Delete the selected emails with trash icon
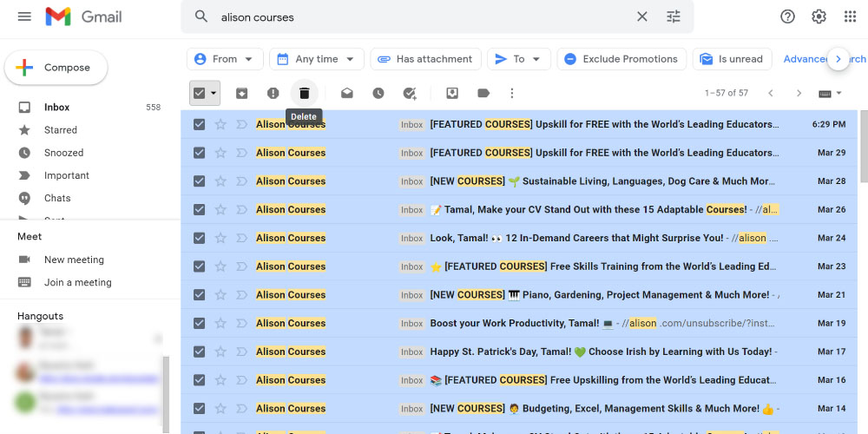Viewport: 868px width, 434px height. click(305, 93)
